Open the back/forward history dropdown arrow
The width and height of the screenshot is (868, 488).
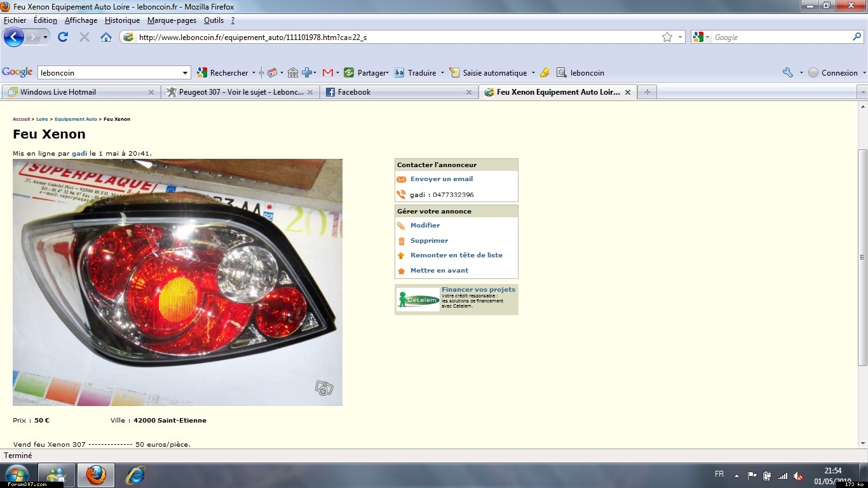pyautogui.click(x=45, y=37)
